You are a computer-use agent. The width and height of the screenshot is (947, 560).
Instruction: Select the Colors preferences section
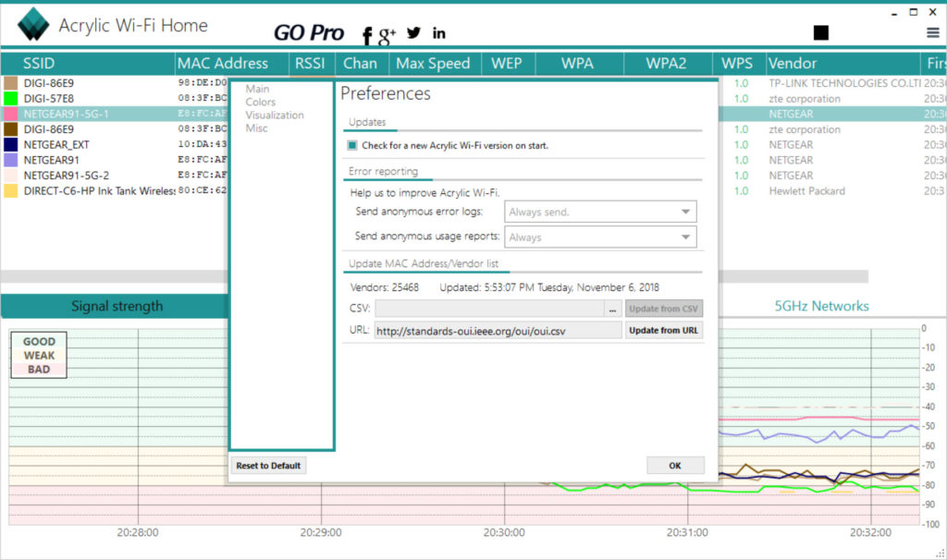[x=260, y=102]
